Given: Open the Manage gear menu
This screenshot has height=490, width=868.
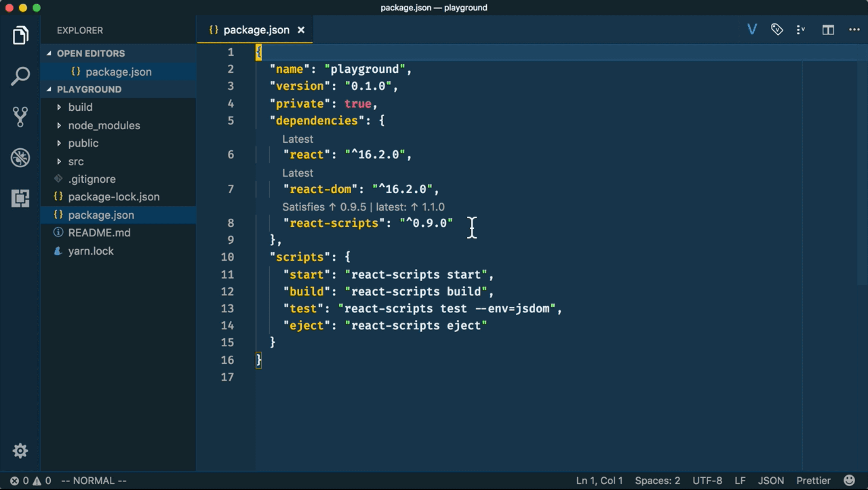Looking at the screenshot, I should point(20,450).
